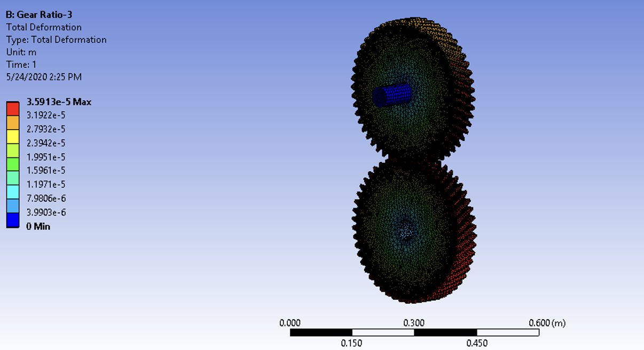
Task: Click the '0.600 (m)' ruler label
Action: pyautogui.click(x=547, y=323)
